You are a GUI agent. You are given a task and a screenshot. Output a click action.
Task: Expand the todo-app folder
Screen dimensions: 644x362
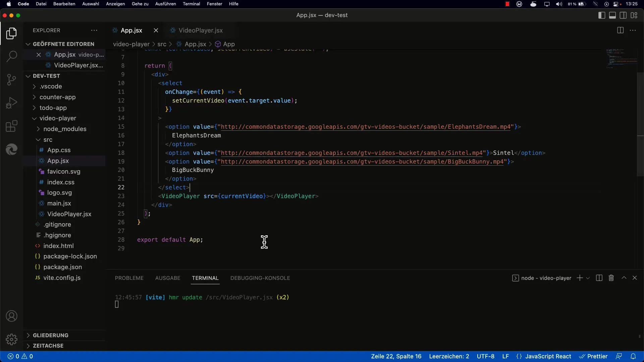point(64,108)
